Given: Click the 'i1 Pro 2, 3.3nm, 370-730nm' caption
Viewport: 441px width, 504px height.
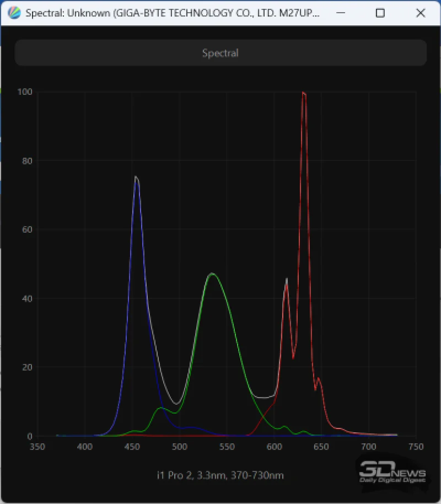Looking at the screenshot, I should coord(220,475).
